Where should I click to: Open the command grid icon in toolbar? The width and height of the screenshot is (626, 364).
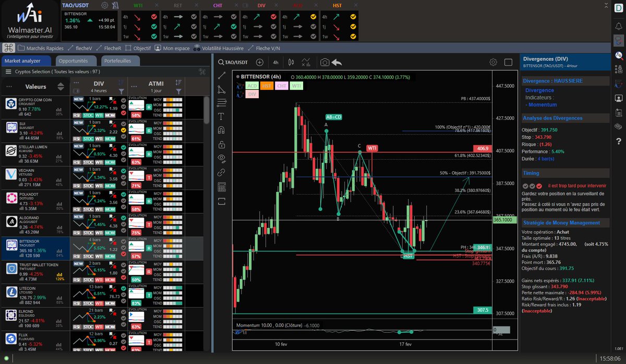8,47
